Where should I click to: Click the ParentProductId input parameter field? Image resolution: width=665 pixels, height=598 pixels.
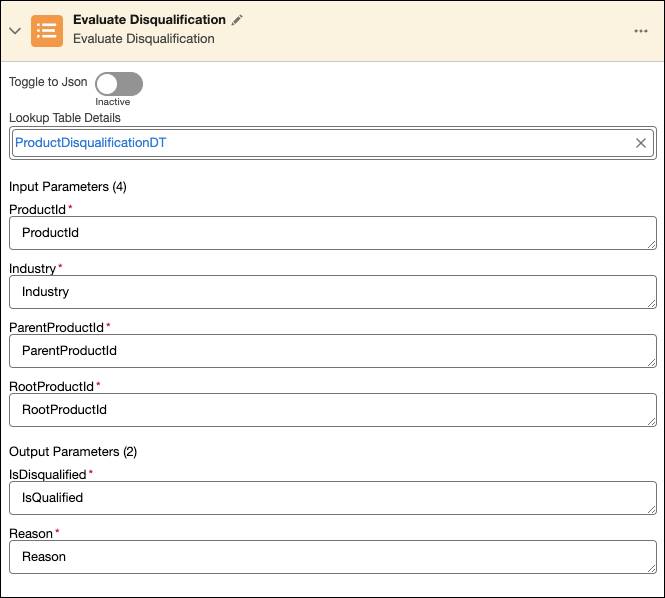pyautogui.click(x=332, y=351)
